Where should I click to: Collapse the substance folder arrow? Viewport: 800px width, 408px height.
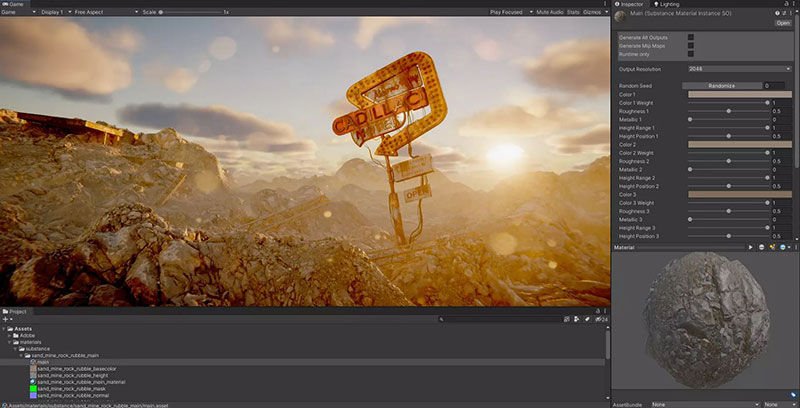[15, 349]
